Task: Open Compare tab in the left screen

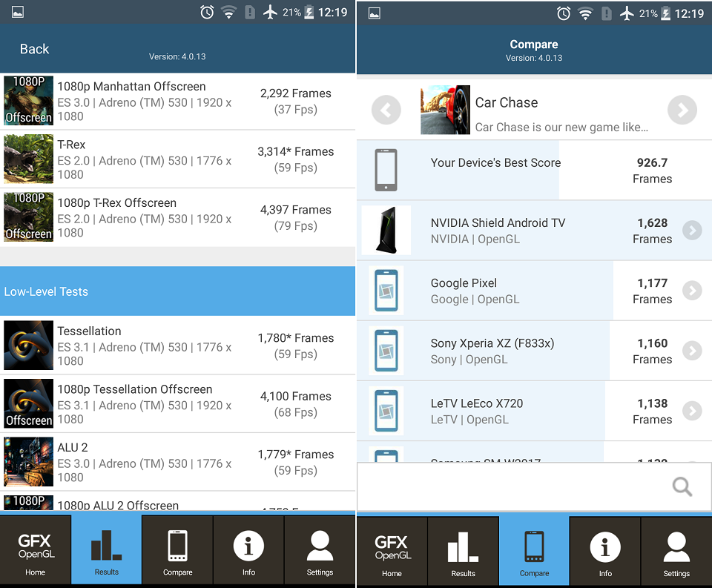Action: [177, 550]
